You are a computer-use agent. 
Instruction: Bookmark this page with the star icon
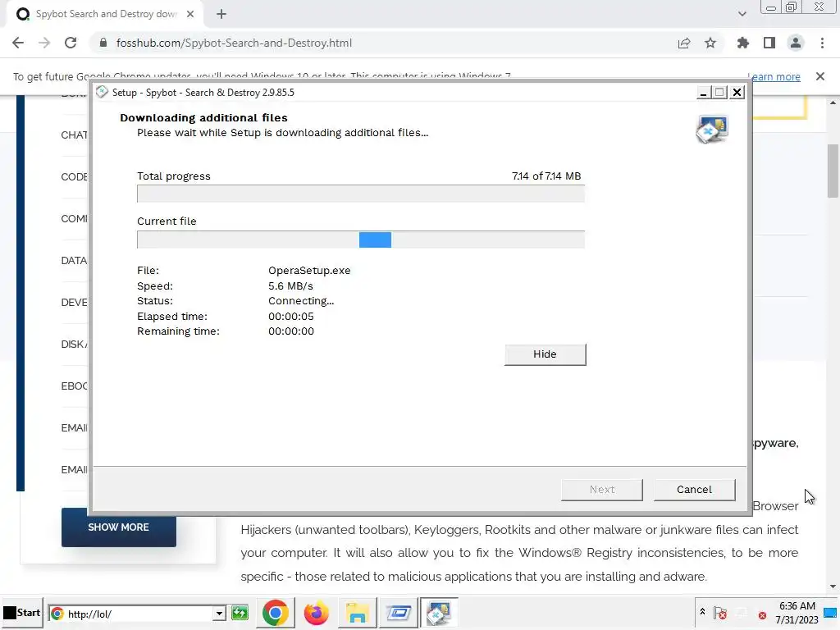pyautogui.click(x=710, y=43)
